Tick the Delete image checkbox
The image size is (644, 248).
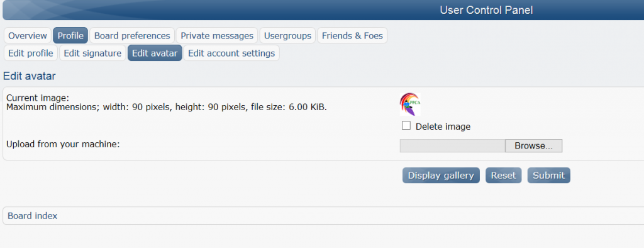(406, 126)
